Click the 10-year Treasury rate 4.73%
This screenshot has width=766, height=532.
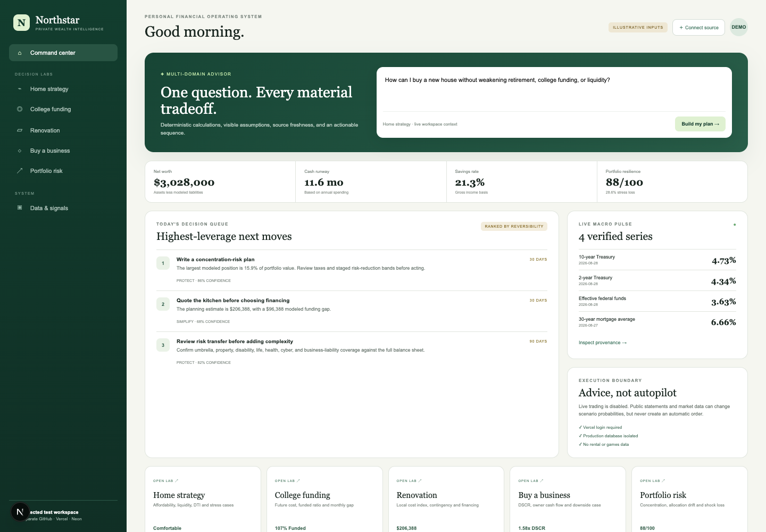724,260
